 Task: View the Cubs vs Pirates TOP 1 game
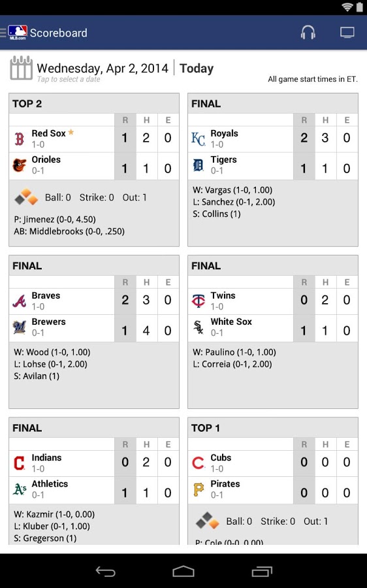coord(273,481)
